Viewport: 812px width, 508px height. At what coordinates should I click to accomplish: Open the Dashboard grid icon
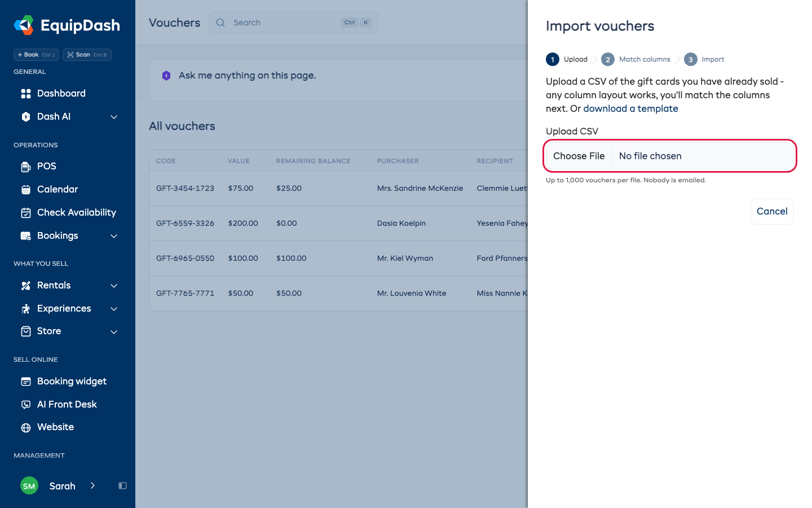pyautogui.click(x=26, y=94)
